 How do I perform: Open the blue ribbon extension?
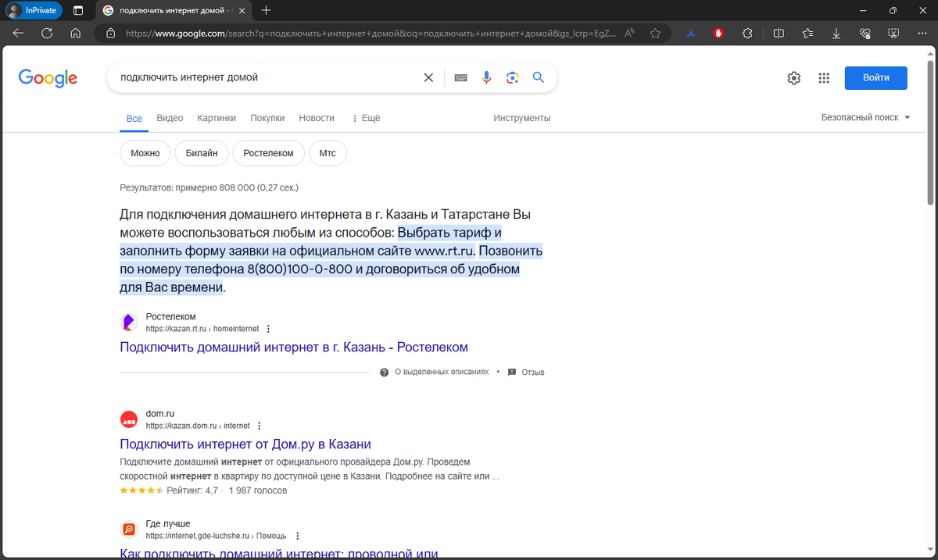pyautogui.click(x=690, y=34)
